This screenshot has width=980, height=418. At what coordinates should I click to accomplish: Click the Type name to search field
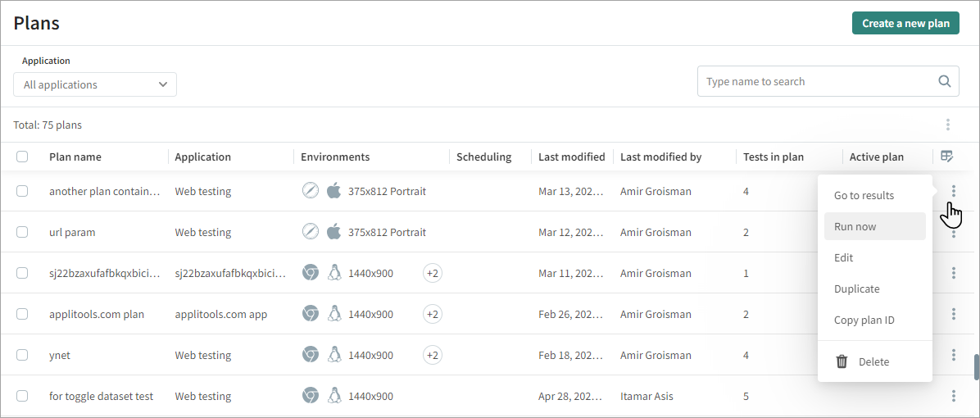815,81
